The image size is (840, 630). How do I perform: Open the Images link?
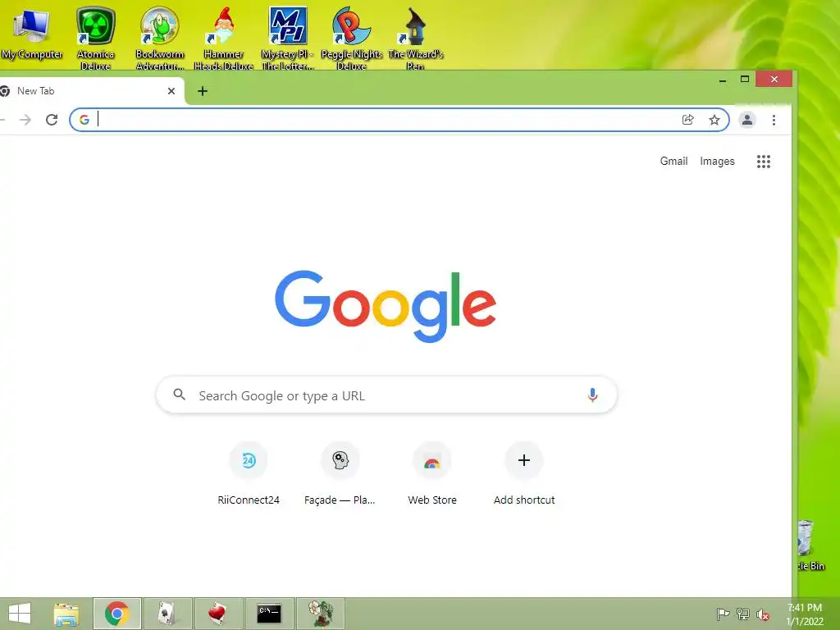(717, 162)
